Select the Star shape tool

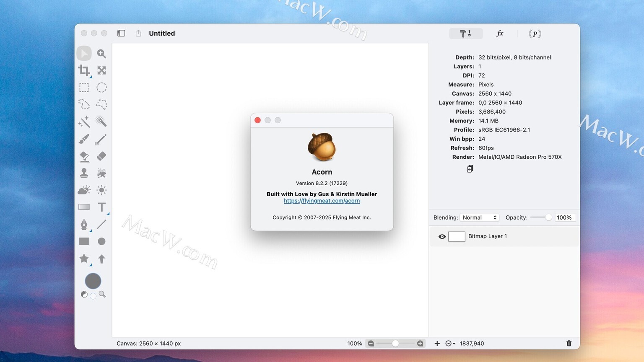(x=84, y=259)
